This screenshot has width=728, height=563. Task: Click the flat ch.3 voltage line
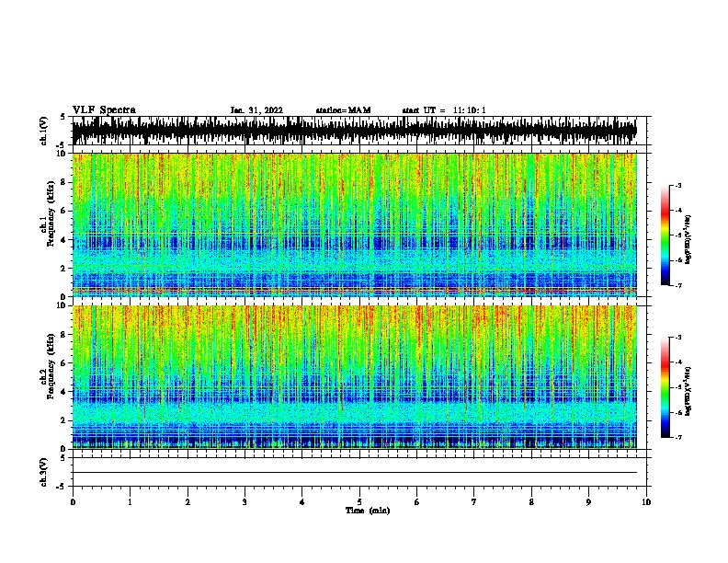tap(354, 473)
